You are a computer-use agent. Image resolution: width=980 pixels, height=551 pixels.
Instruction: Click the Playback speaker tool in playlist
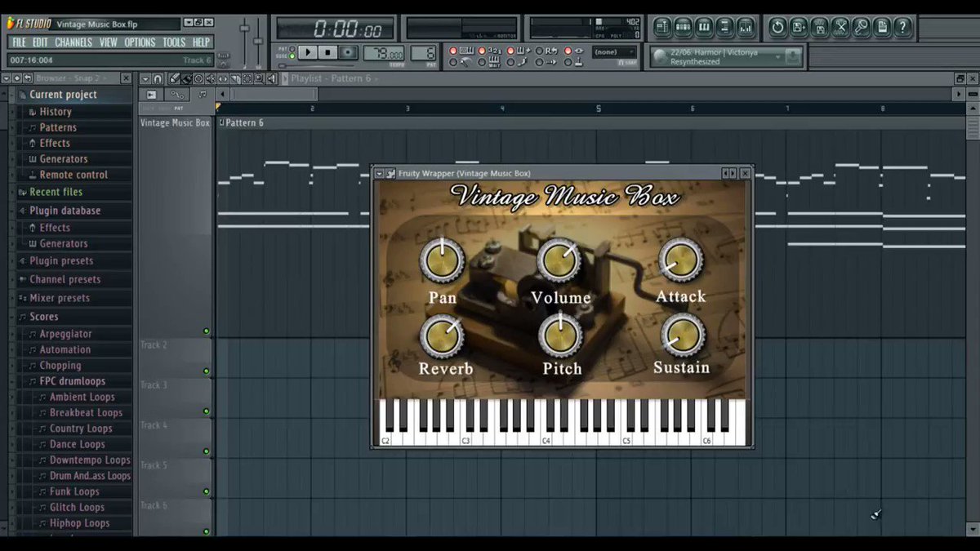tap(272, 79)
